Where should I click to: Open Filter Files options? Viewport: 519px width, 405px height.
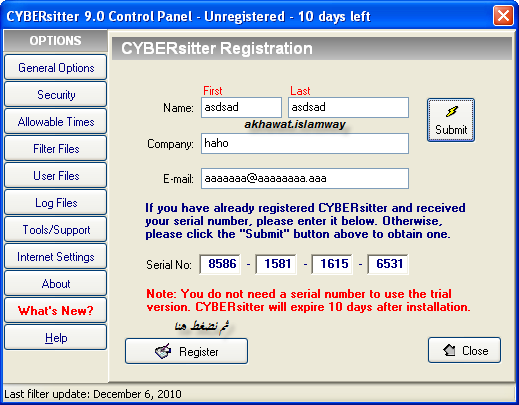56,148
